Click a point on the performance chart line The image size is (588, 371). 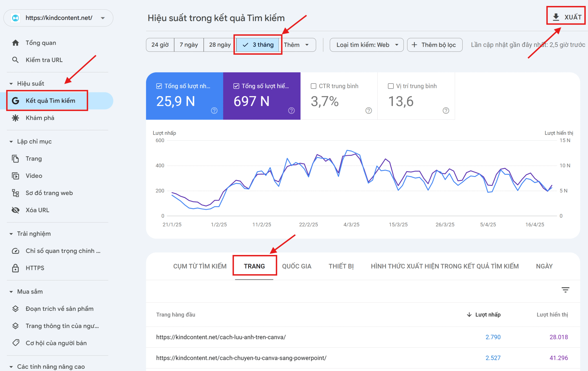(347, 150)
